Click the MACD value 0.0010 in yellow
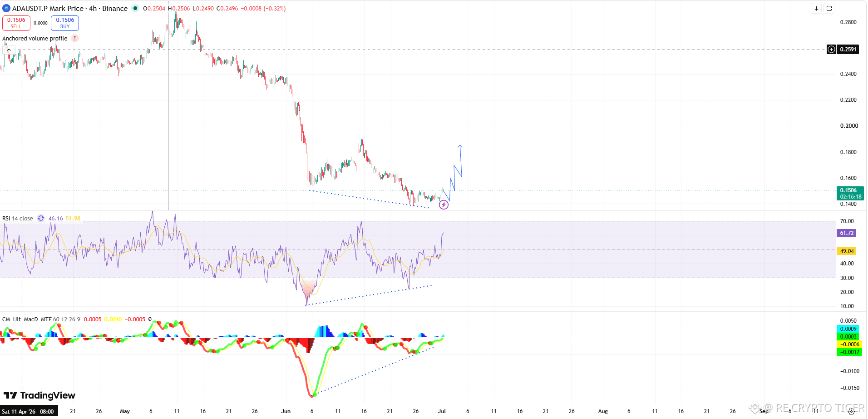Viewport: 868px width, 419px height. (113, 319)
